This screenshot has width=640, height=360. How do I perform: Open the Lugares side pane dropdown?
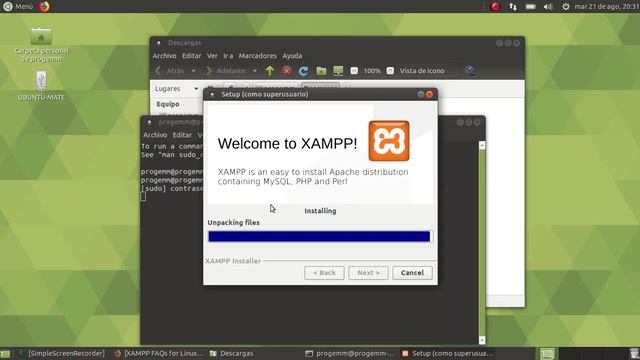click(176, 89)
